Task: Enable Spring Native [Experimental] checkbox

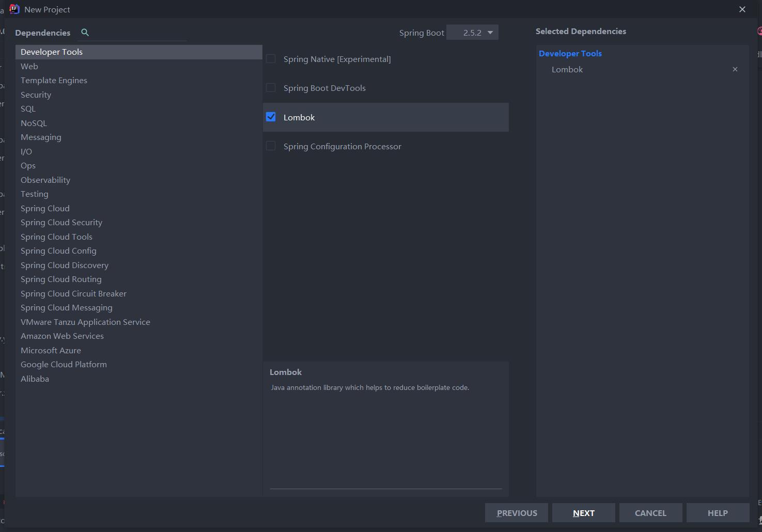Action: 271,59
